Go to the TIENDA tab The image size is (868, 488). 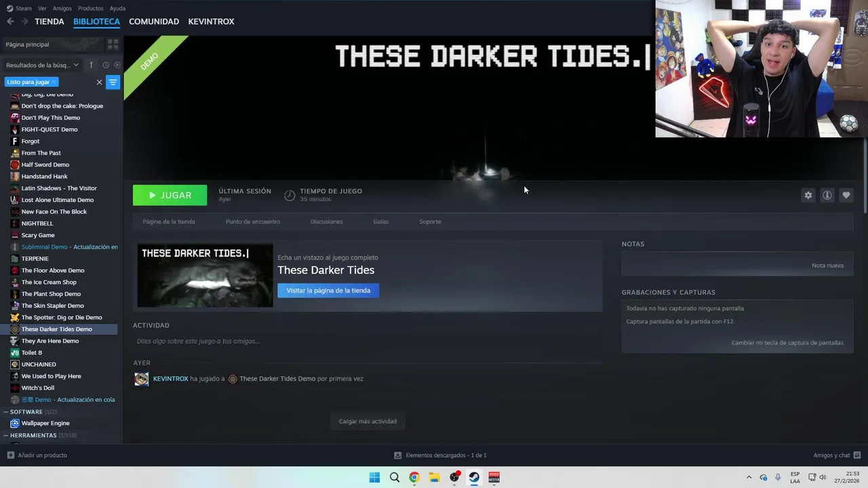(x=50, y=22)
